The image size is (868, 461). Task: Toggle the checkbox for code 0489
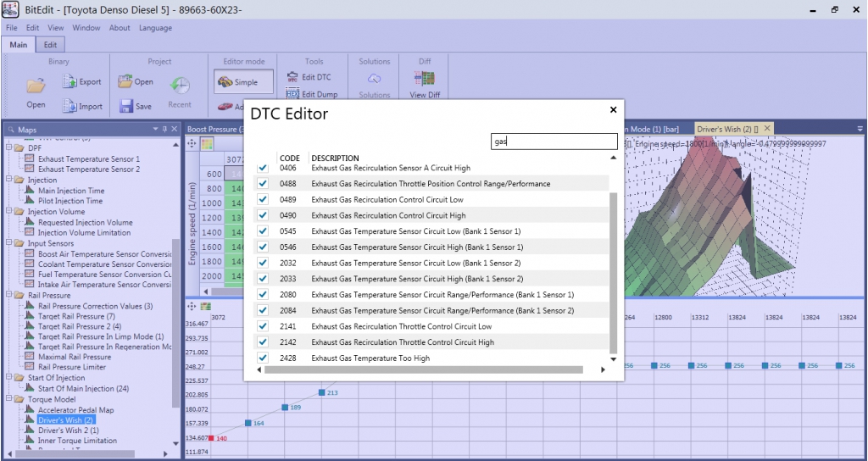click(263, 199)
